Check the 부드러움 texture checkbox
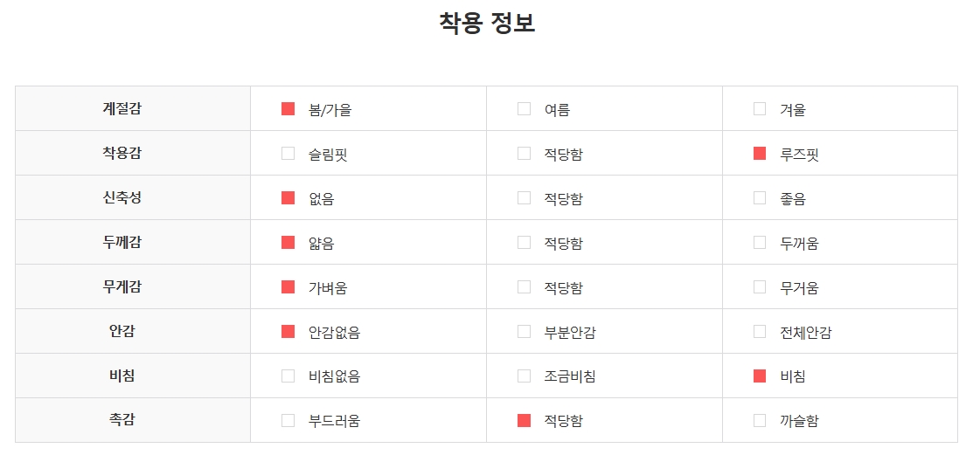 point(288,420)
